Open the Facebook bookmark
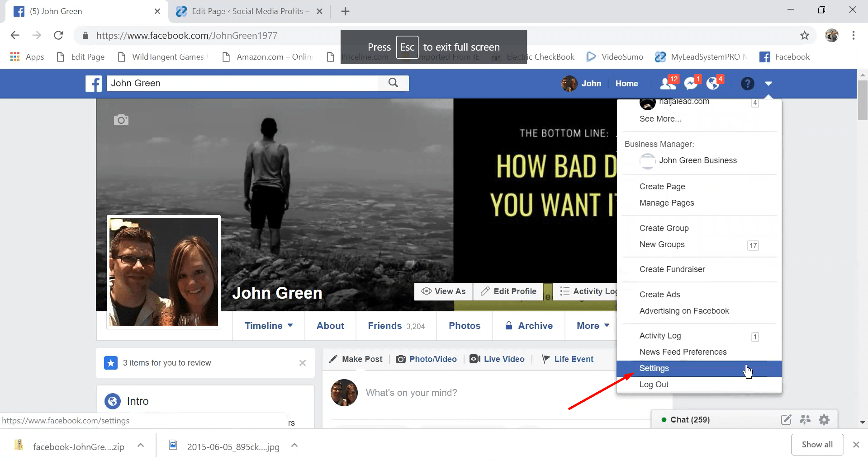 pyautogui.click(x=784, y=56)
